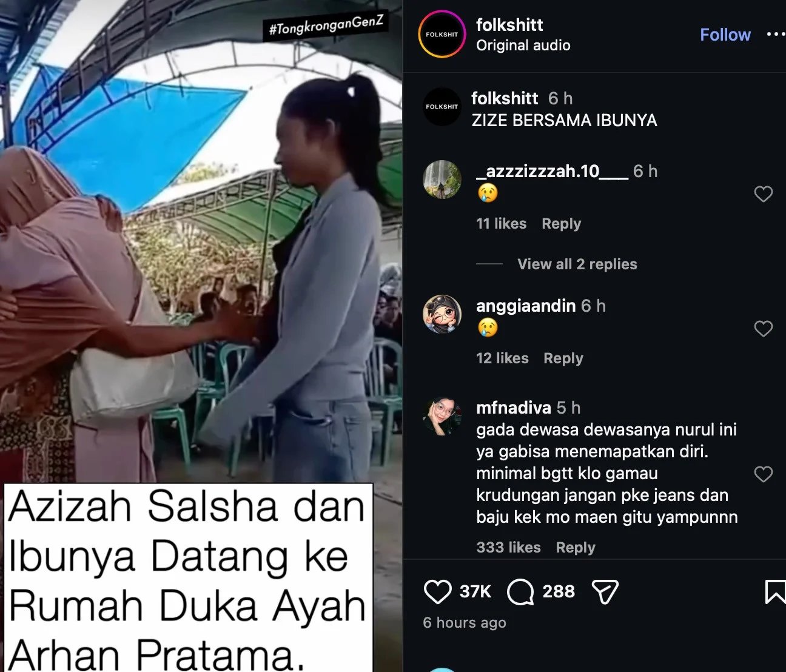Follow the folkshitt account
The image size is (786, 672).
[725, 35]
